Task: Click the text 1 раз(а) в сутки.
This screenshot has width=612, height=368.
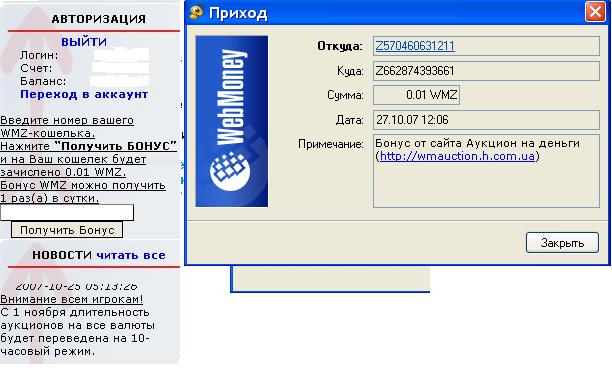Action: coord(50,198)
